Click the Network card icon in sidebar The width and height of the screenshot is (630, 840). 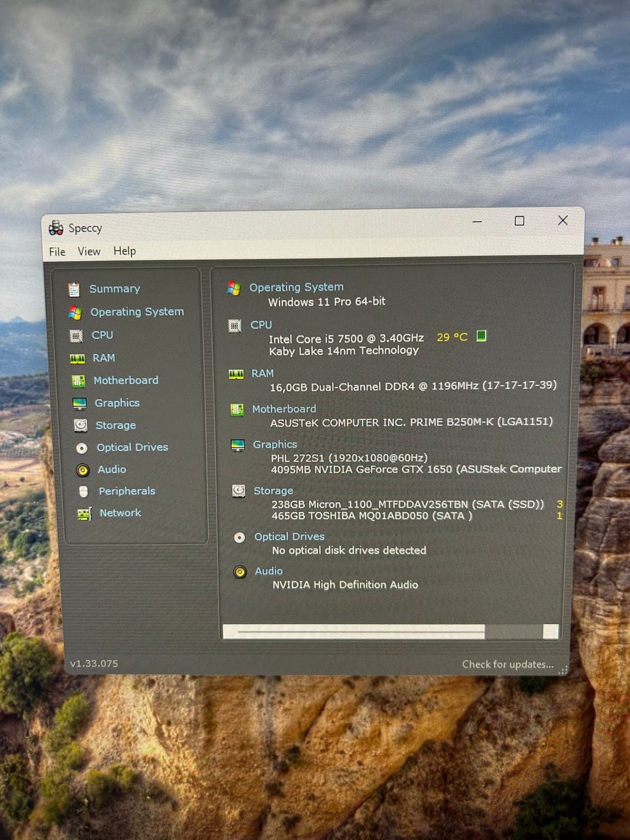(85, 514)
